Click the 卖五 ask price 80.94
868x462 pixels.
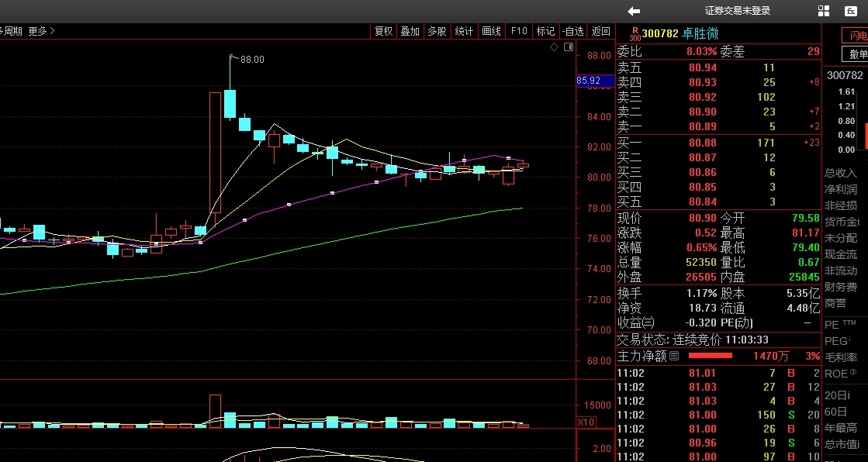pyautogui.click(x=703, y=68)
